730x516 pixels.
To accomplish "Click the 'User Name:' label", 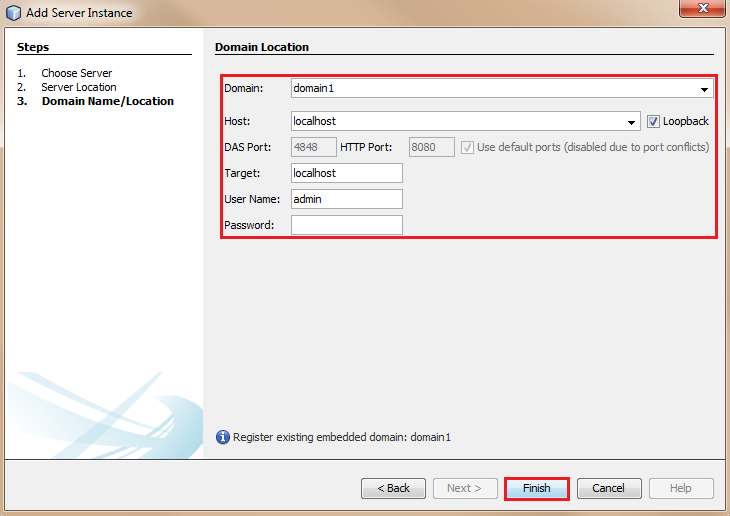I will pos(252,199).
